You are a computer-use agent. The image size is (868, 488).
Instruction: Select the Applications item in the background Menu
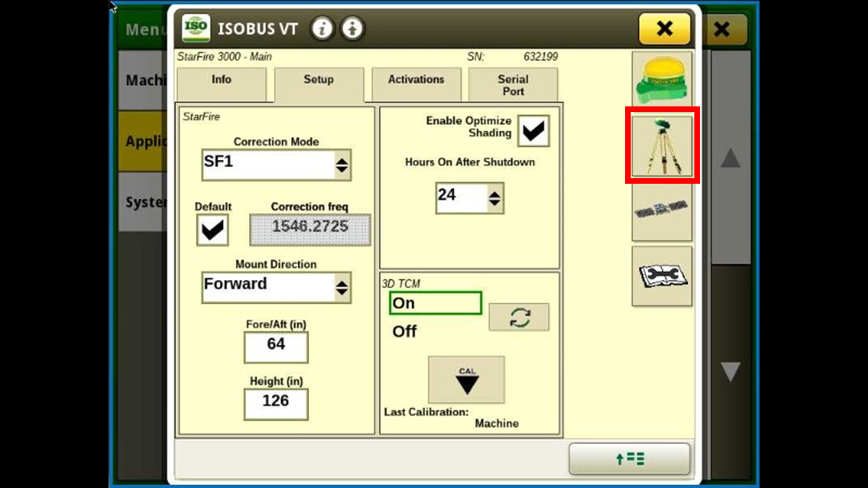click(x=143, y=141)
